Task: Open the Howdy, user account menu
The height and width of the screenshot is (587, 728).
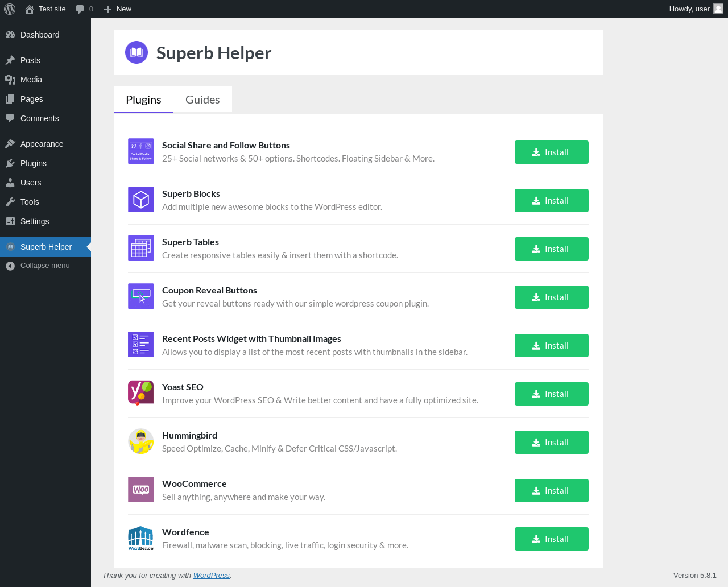Action: (x=696, y=9)
